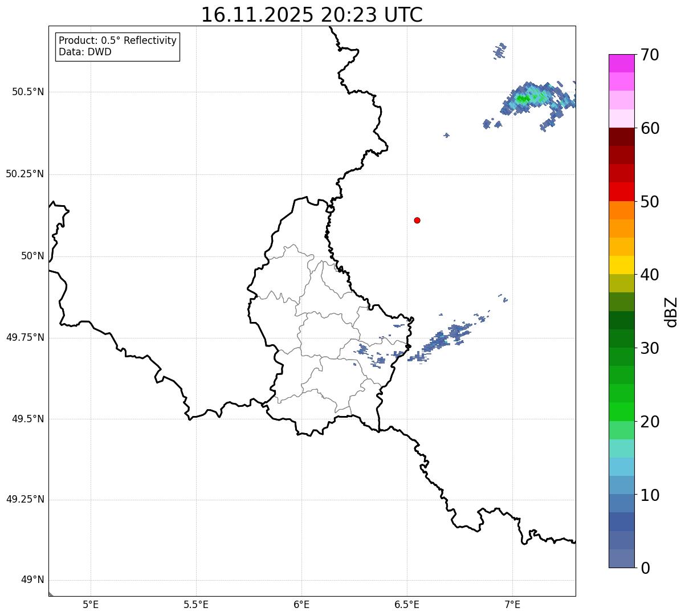The height and width of the screenshot is (616, 685).
Task: Click the latitude label 50.25°N
Action: (x=25, y=174)
